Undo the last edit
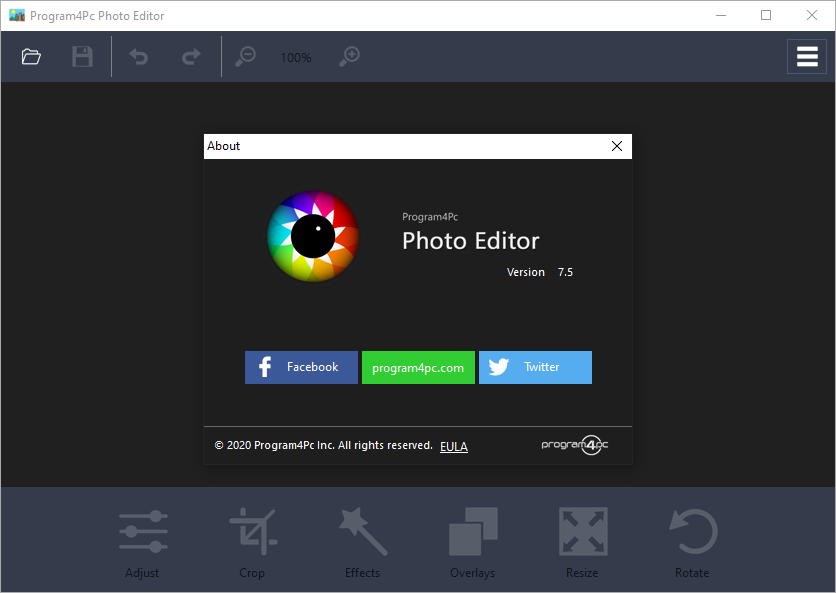This screenshot has height=593, width=836. [139, 57]
